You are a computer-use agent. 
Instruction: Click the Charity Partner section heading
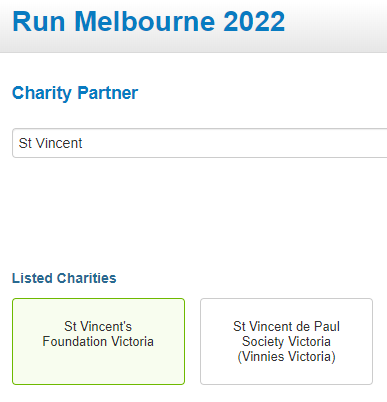coord(75,93)
